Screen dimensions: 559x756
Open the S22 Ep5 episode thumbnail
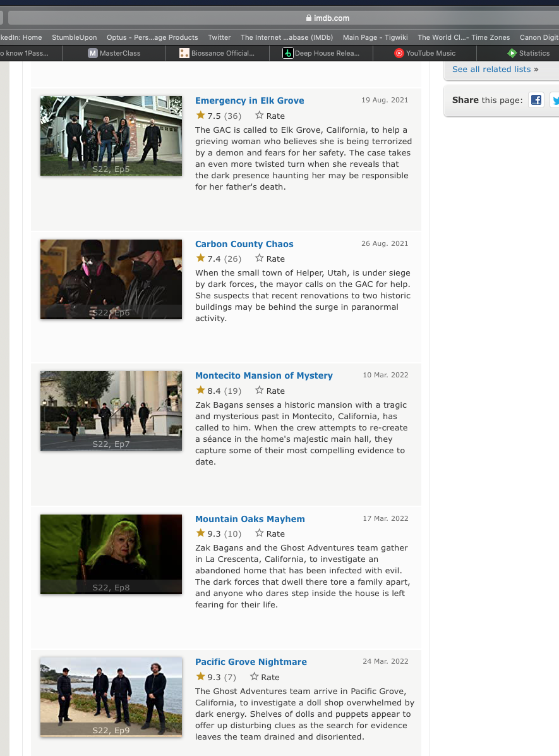tap(111, 136)
